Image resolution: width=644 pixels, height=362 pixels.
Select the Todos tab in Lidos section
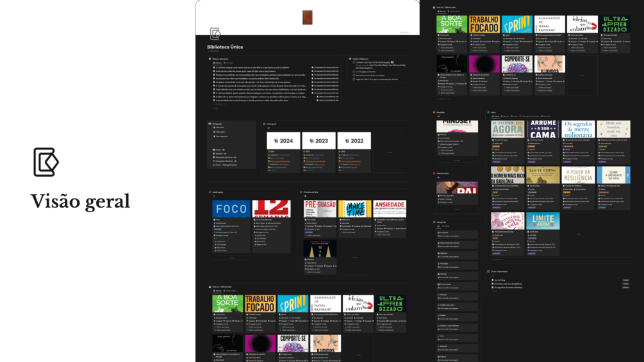coord(496,116)
